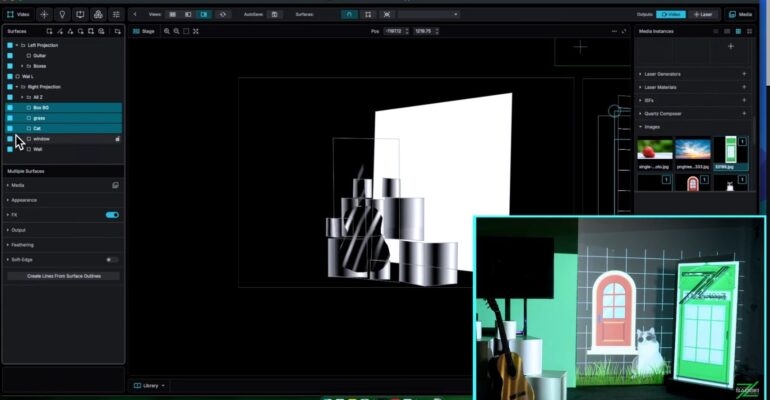Add a triangle surface from Surfaces toolbar
Viewport: 770px width, 400px height.
point(70,31)
